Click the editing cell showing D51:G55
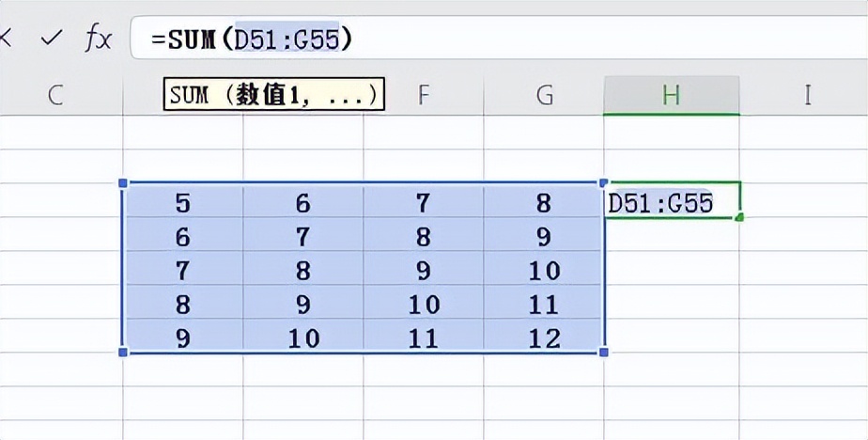 672,200
